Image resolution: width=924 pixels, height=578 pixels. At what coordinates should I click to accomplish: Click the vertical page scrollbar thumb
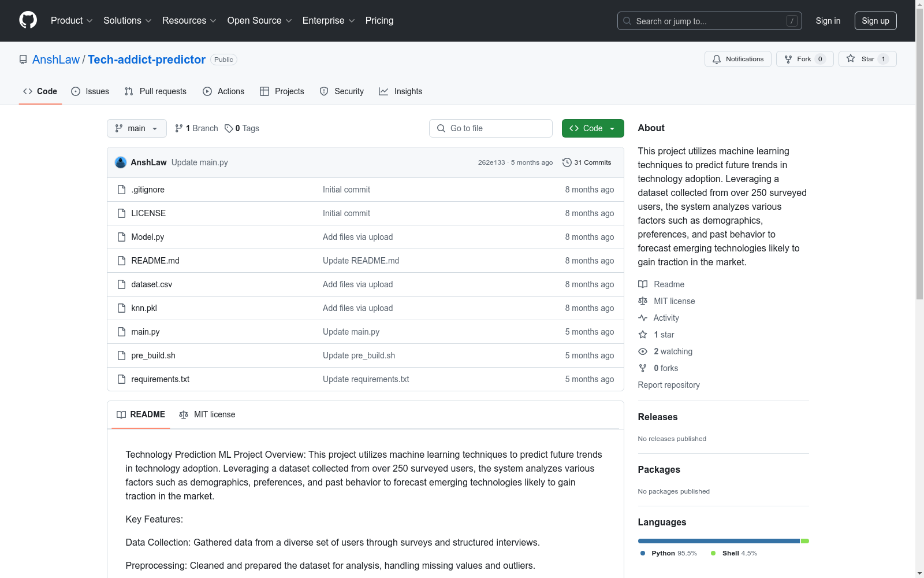[x=920, y=153]
